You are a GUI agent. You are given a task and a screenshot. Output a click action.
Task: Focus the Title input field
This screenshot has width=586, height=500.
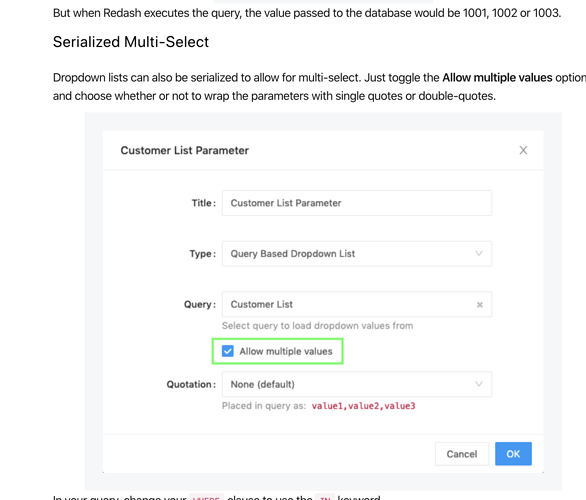(x=357, y=203)
